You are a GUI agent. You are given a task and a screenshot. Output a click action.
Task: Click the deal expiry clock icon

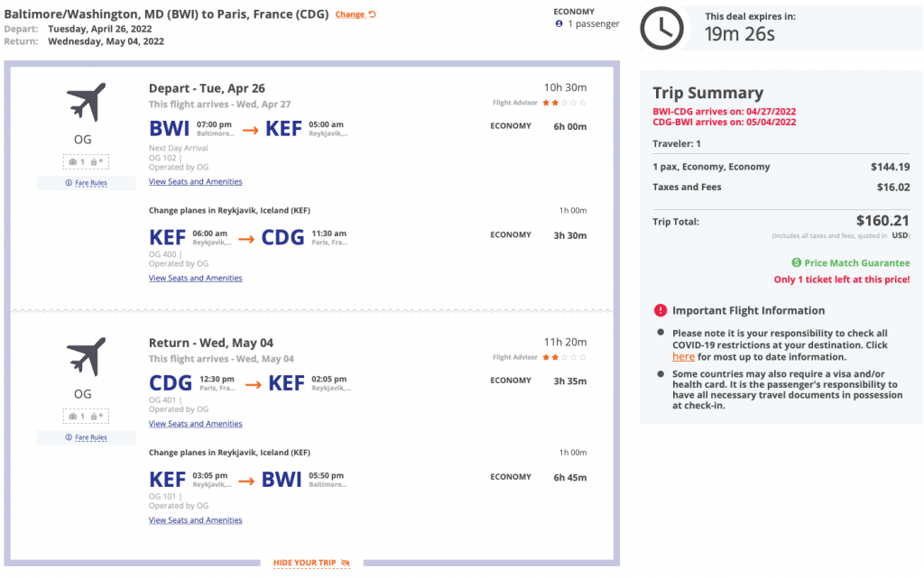click(661, 28)
